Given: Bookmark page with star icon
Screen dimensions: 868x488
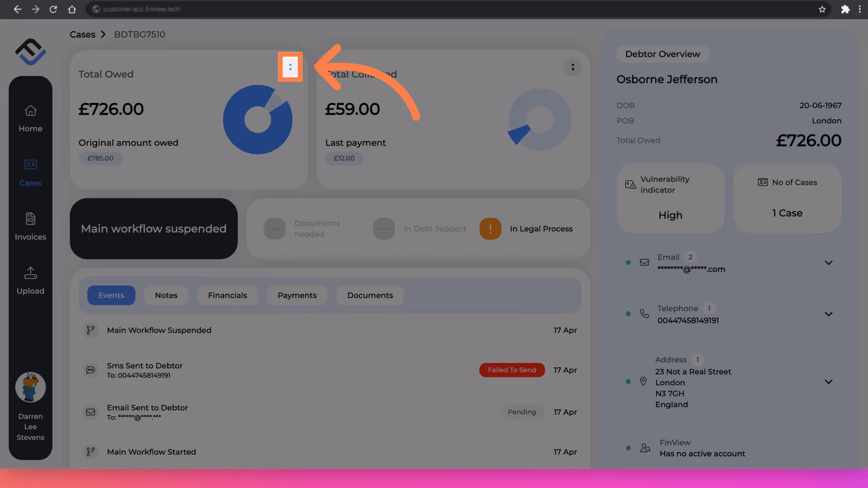Looking at the screenshot, I should click(822, 9).
